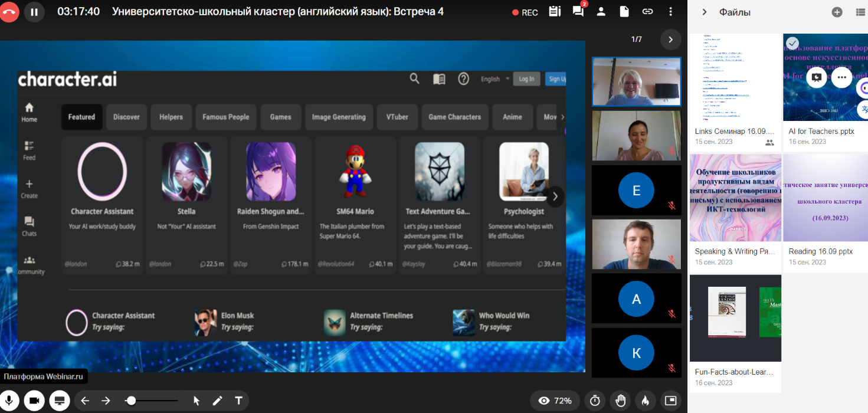
Task: Open the participants list icon
Action: click(x=601, y=12)
